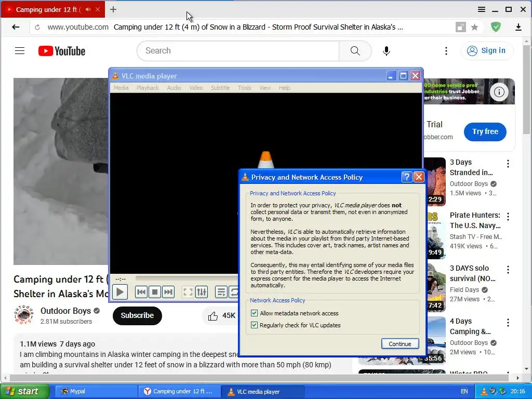Toggle VLC fullscreen button
Image resolution: width=532 pixels, height=399 pixels.
coord(188,292)
